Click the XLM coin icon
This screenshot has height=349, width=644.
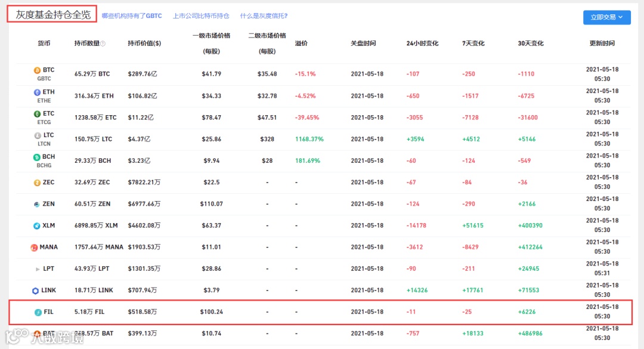pyautogui.click(x=36, y=226)
